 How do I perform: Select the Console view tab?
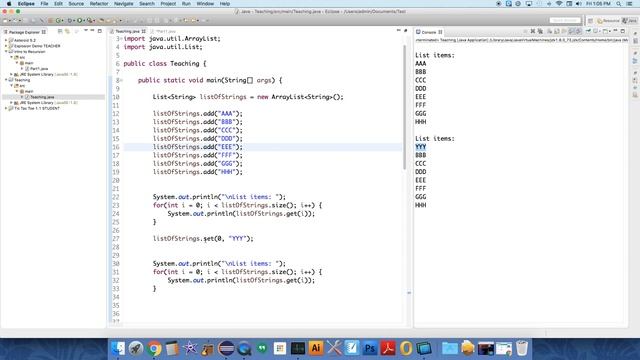point(429,32)
